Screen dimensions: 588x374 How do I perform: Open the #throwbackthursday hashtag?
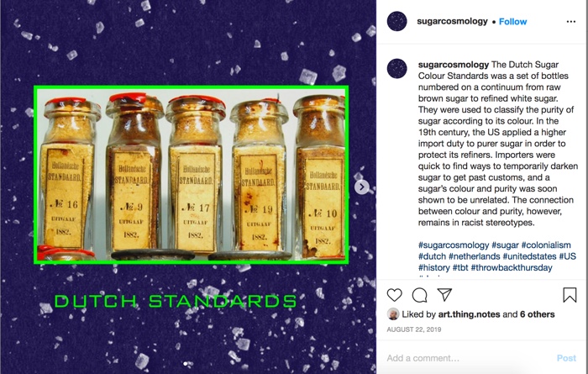[x=512, y=268]
